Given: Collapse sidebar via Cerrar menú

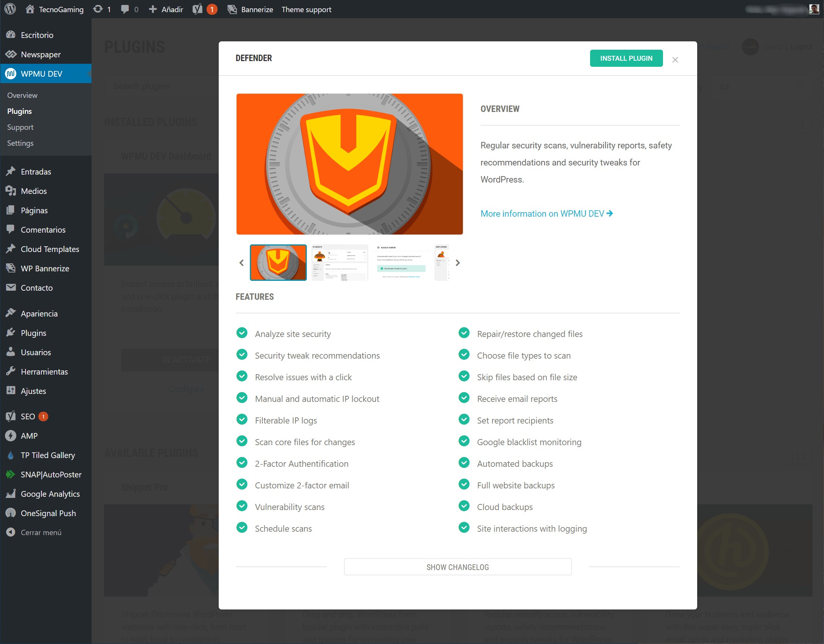Looking at the screenshot, I should 46,532.
